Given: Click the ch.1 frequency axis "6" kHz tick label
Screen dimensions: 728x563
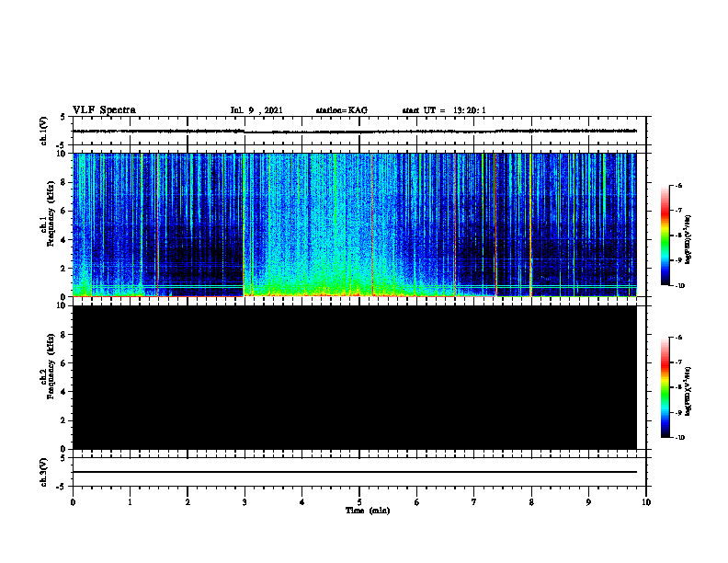Looking at the screenshot, I should click(64, 211).
